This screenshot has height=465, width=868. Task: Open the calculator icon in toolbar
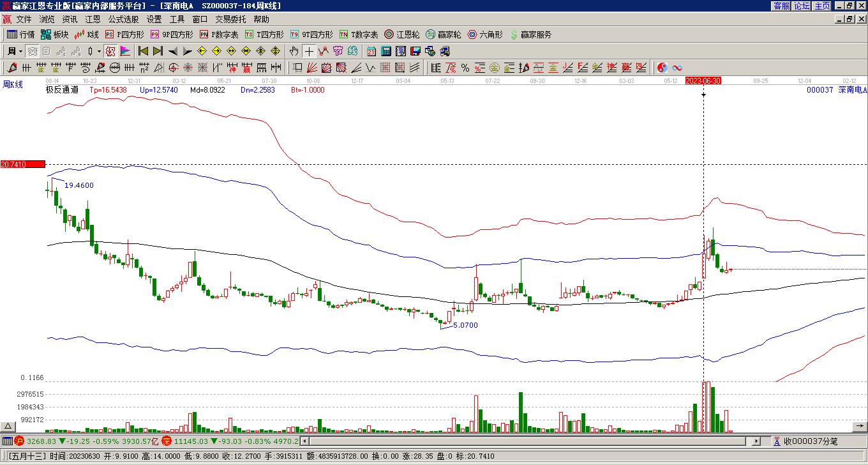click(x=386, y=51)
